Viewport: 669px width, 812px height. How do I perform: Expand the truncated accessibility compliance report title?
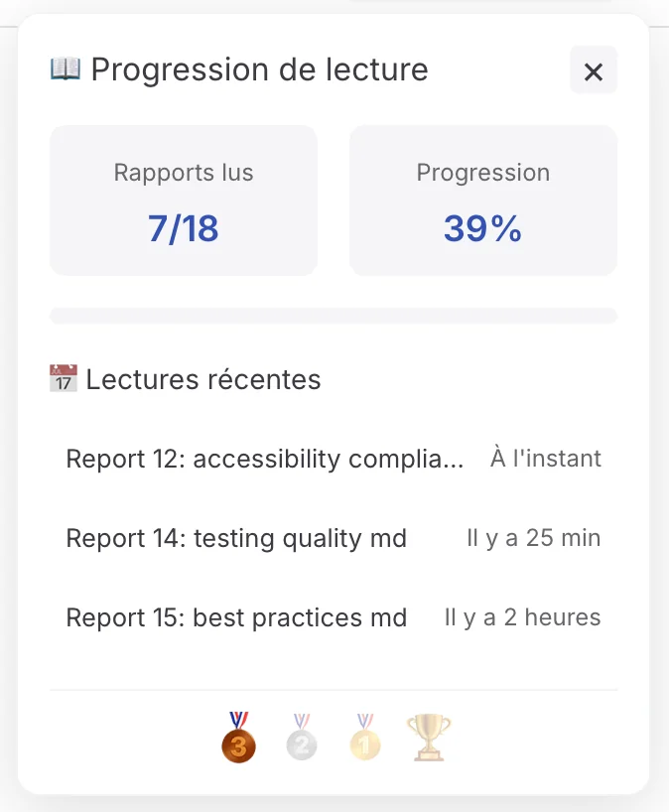coord(265,459)
